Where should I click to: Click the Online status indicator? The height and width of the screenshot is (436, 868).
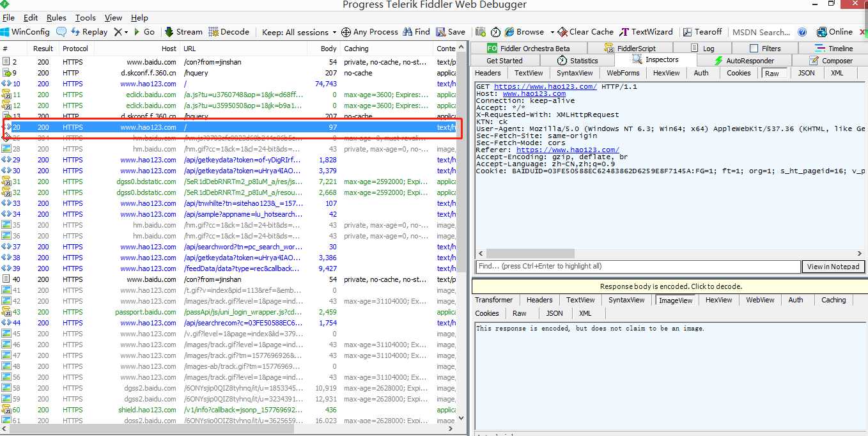834,31
